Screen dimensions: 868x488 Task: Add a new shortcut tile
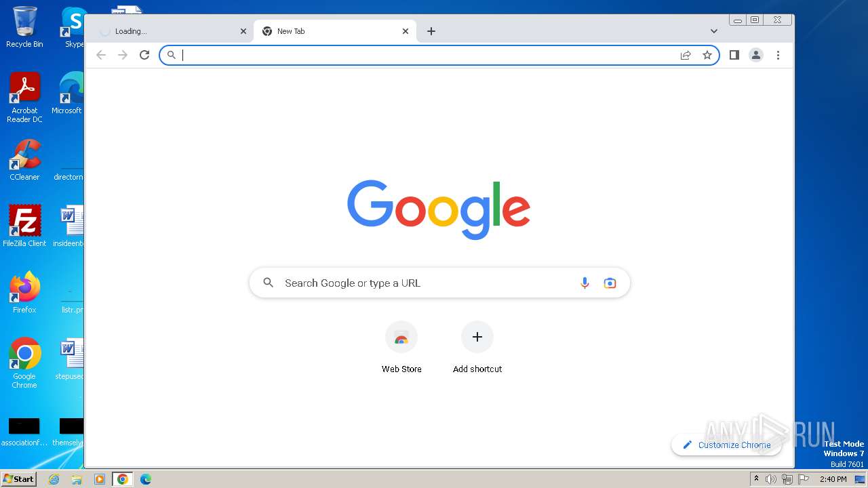477,348
